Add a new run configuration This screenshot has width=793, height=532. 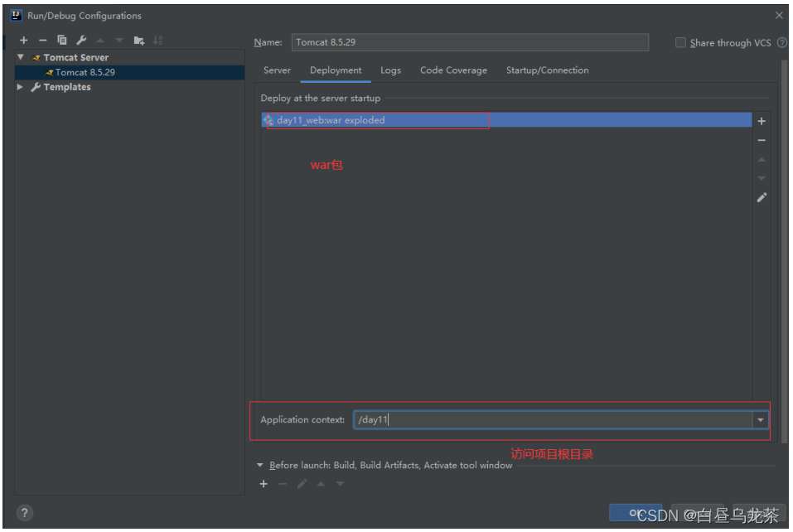point(23,39)
